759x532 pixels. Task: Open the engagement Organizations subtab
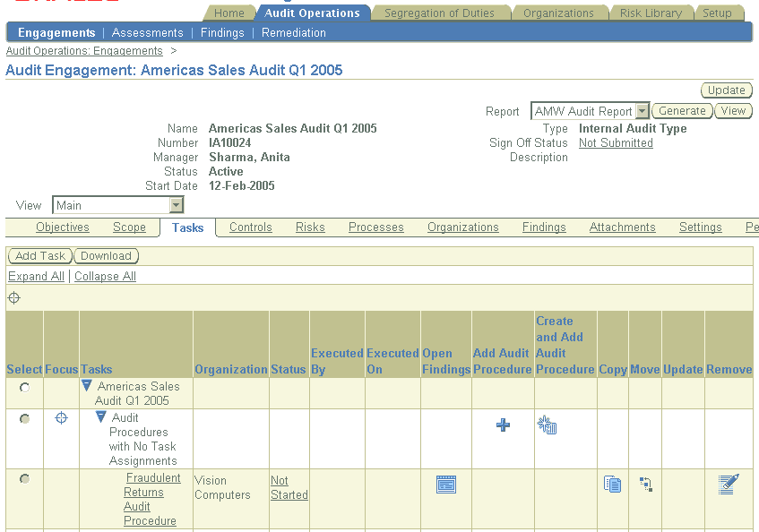(x=462, y=227)
